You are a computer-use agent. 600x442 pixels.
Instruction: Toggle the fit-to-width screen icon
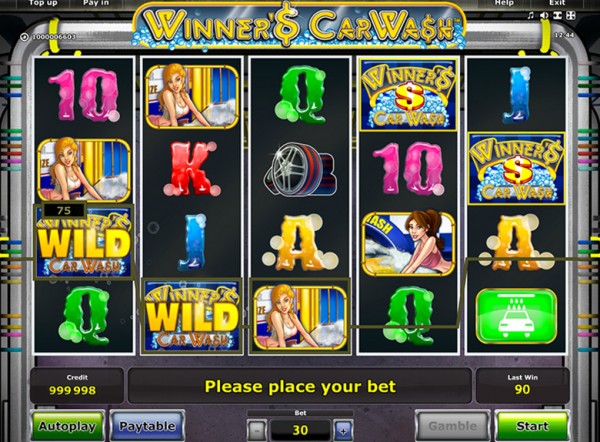coord(557,15)
